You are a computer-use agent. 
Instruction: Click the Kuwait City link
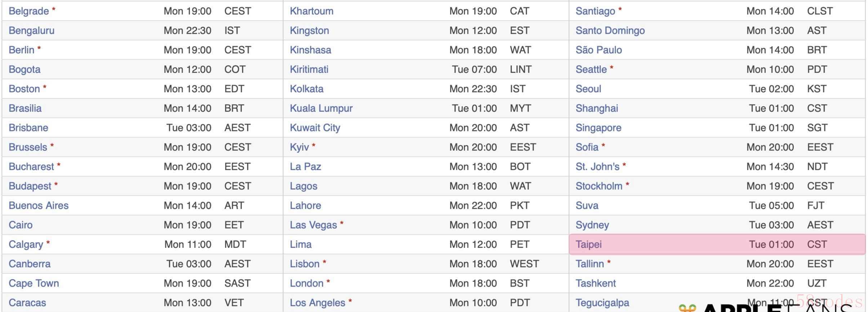315,128
